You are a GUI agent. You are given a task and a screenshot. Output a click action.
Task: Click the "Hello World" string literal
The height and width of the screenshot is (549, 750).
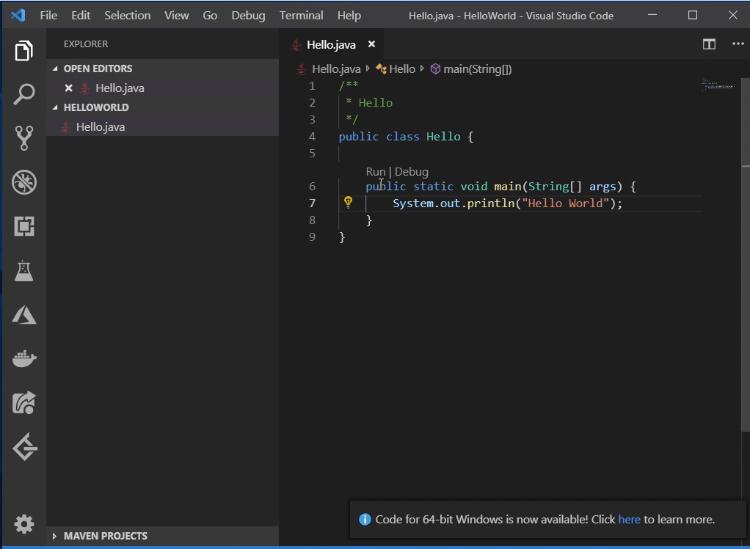coord(565,203)
